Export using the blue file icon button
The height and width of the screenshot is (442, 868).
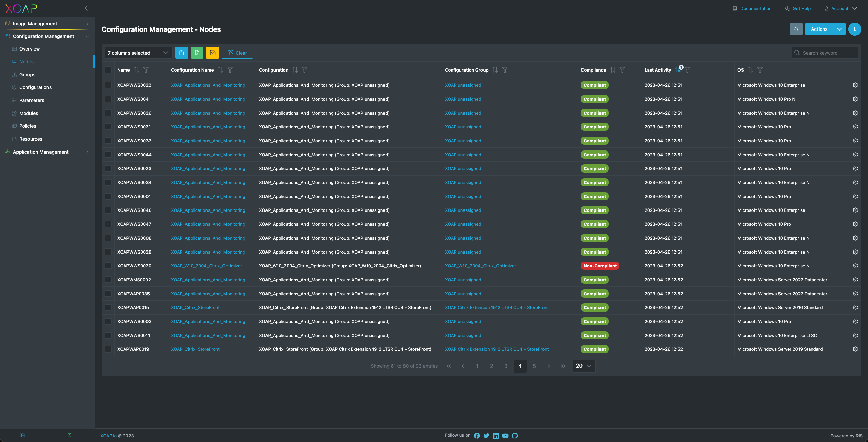[181, 53]
